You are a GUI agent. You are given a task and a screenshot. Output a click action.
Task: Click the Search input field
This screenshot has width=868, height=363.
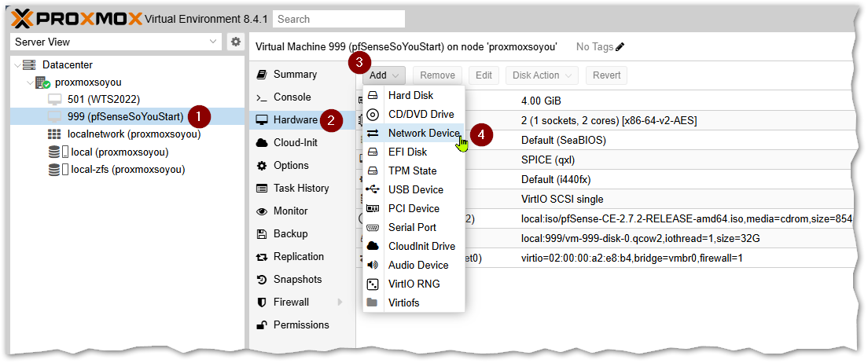coord(340,19)
